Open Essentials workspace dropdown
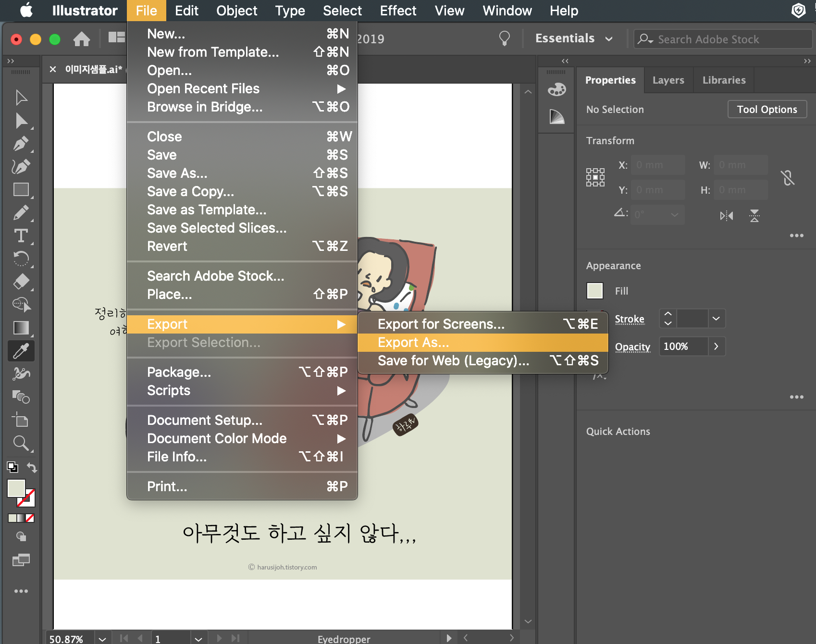816x644 pixels. pyautogui.click(x=574, y=38)
